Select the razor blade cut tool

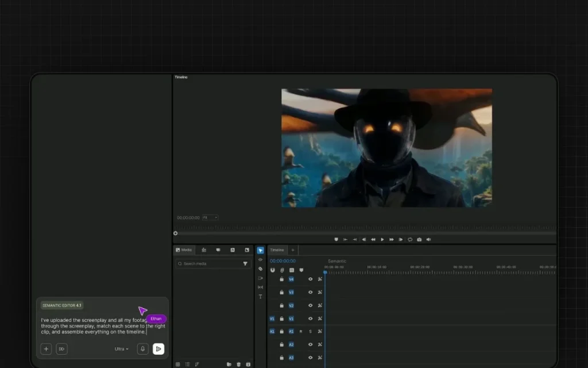tap(260, 269)
